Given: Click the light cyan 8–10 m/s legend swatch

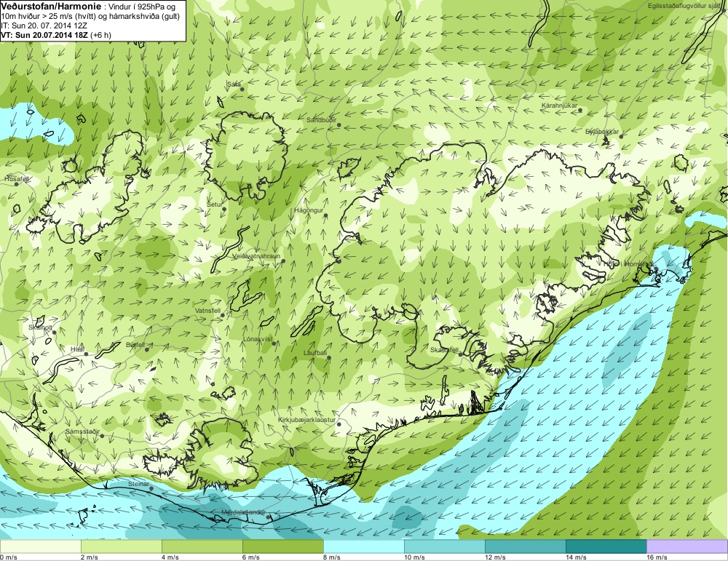Looking at the screenshot, I should (363, 546).
